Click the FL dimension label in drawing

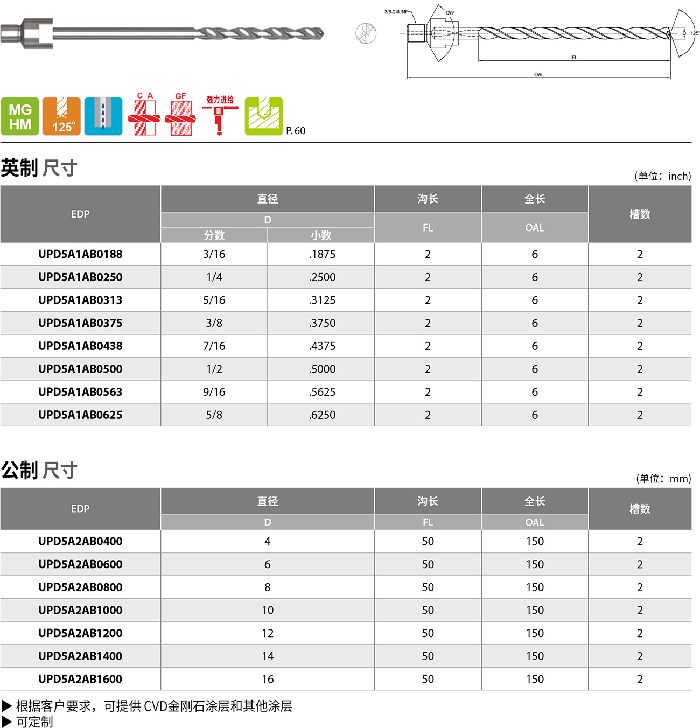pyautogui.click(x=575, y=58)
